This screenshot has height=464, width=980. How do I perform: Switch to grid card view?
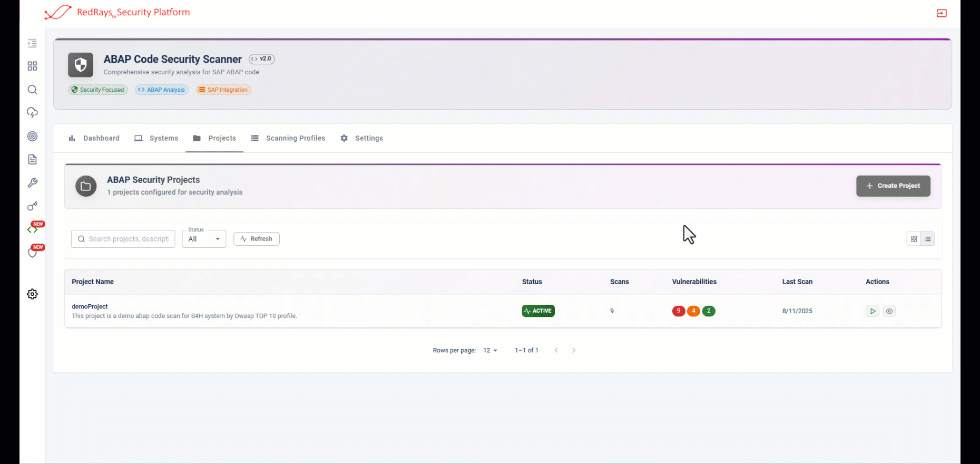pyautogui.click(x=914, y=239)
